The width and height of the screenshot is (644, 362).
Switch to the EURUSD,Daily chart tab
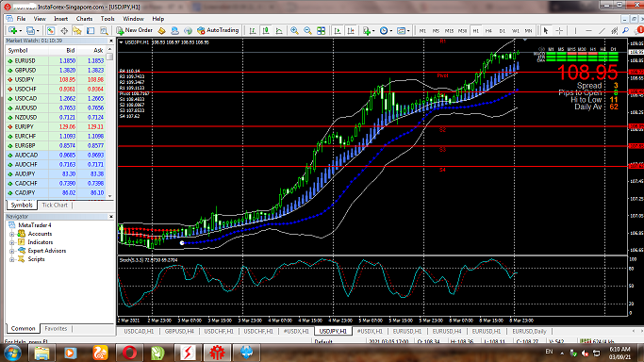click(x=529, y=331)
